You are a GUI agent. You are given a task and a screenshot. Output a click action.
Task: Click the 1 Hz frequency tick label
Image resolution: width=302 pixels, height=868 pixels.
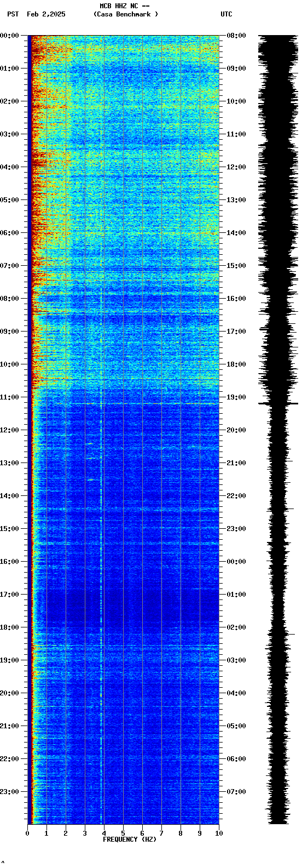tap(47, 833)
